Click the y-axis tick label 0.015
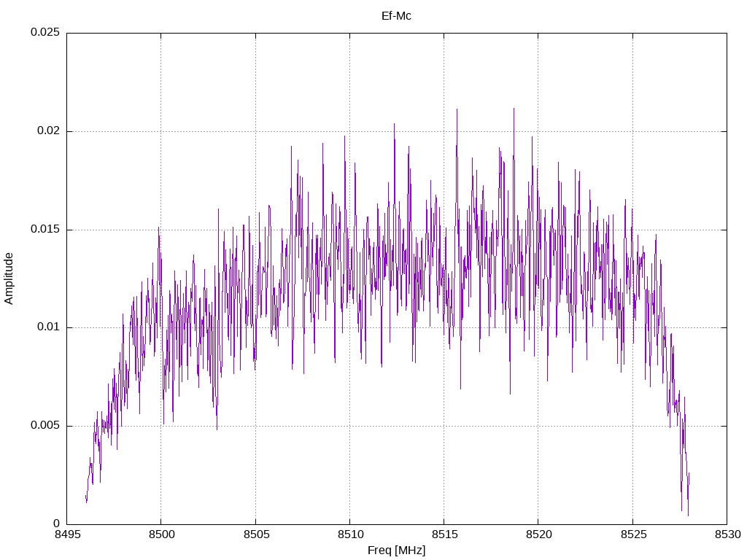The width and height of the screenshot is (747, 560). click(45, 229)
